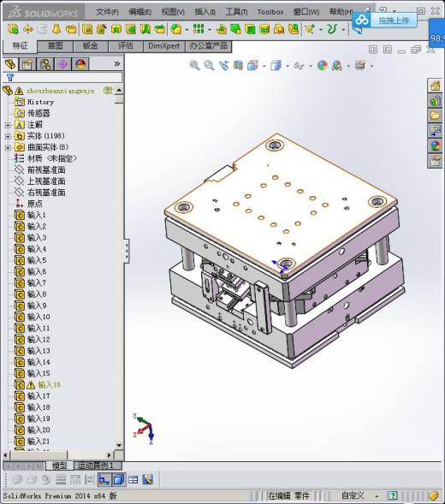The image size is (445, 504).
Task: Open the View Orientation dropdown arrow
Action: pos(264,66)
